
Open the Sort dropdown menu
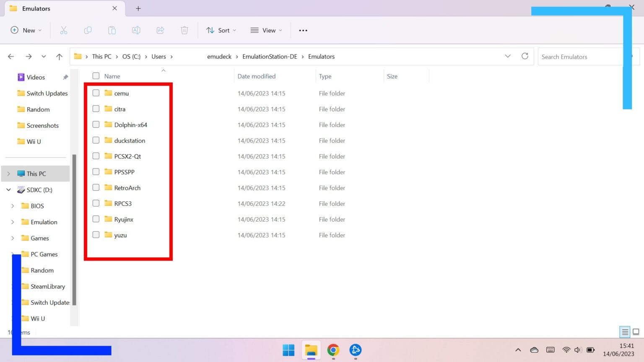[221, 30]
